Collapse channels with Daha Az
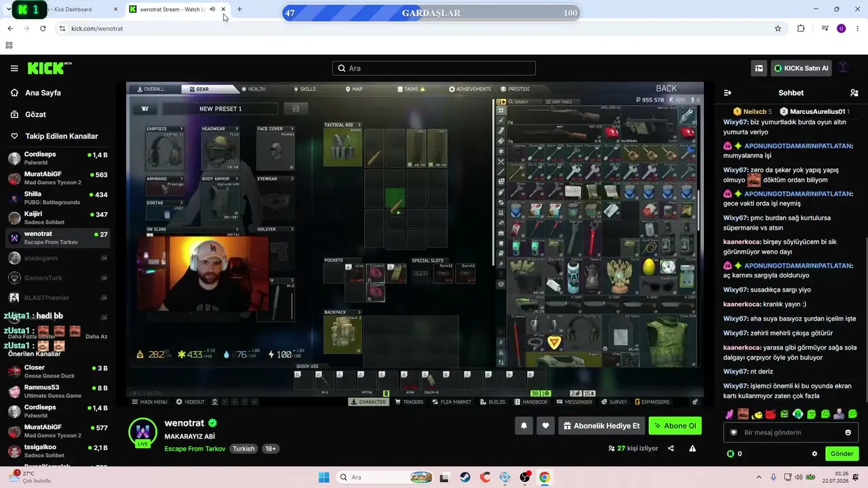 (x=96, y=337)
